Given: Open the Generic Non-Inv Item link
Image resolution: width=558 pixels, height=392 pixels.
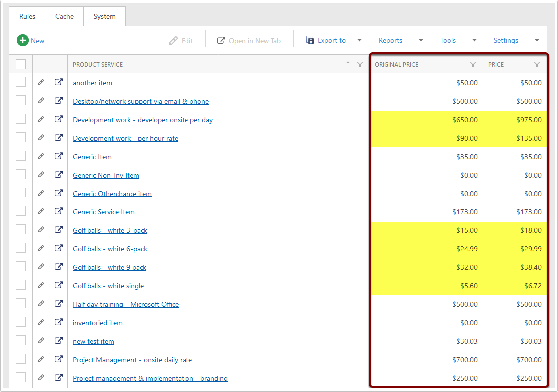Looking at the screenshot, I should (x=106, y=175).
